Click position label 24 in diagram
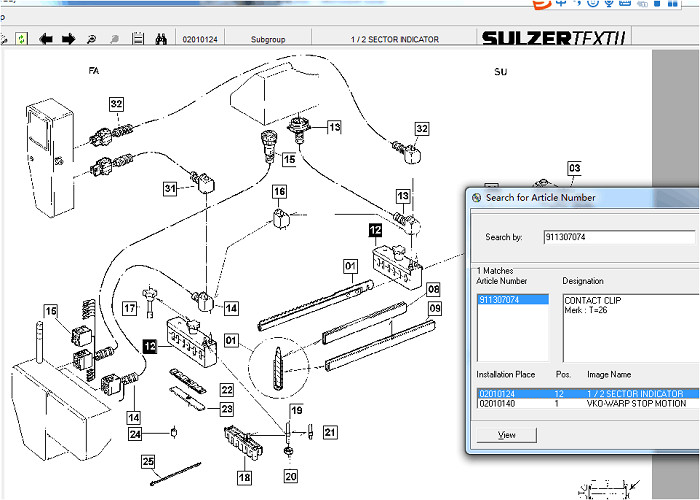 pos(135,434)
